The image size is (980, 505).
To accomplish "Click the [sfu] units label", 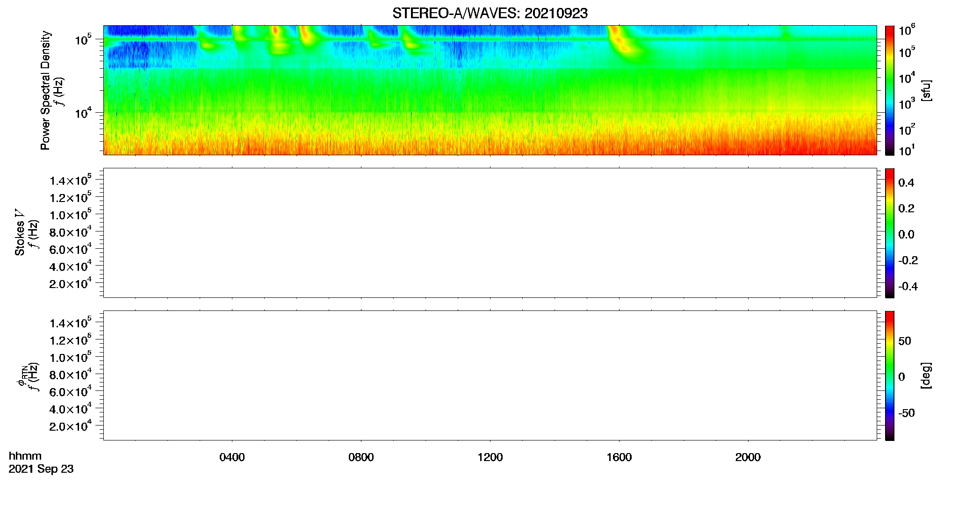I will click(926, 90).
